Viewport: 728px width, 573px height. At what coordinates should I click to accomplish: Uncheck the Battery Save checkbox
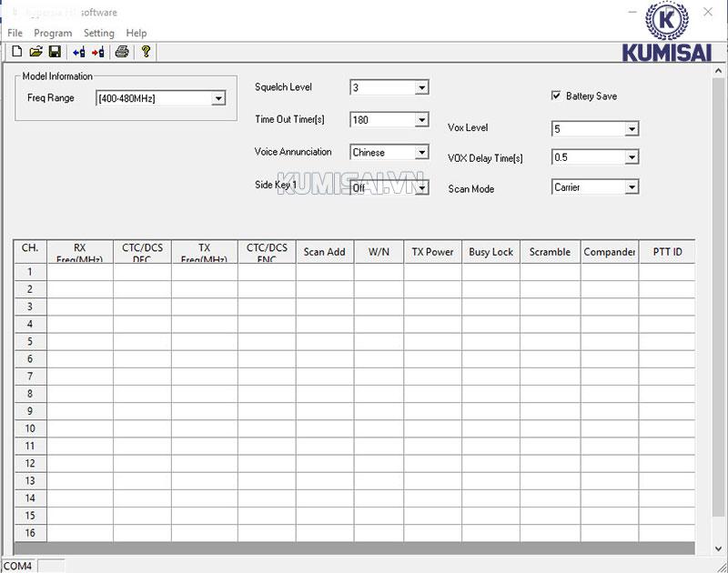(556, 95)
